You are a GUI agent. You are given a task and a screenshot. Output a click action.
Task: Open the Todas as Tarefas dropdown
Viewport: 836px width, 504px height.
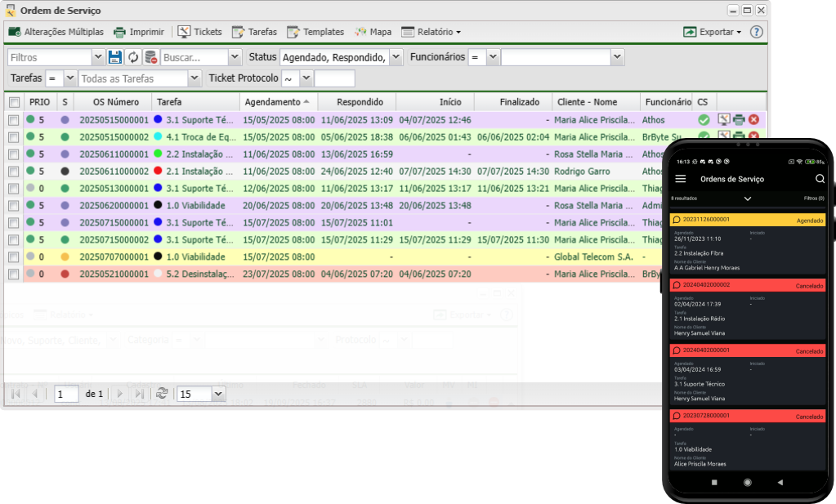[194, 78]
